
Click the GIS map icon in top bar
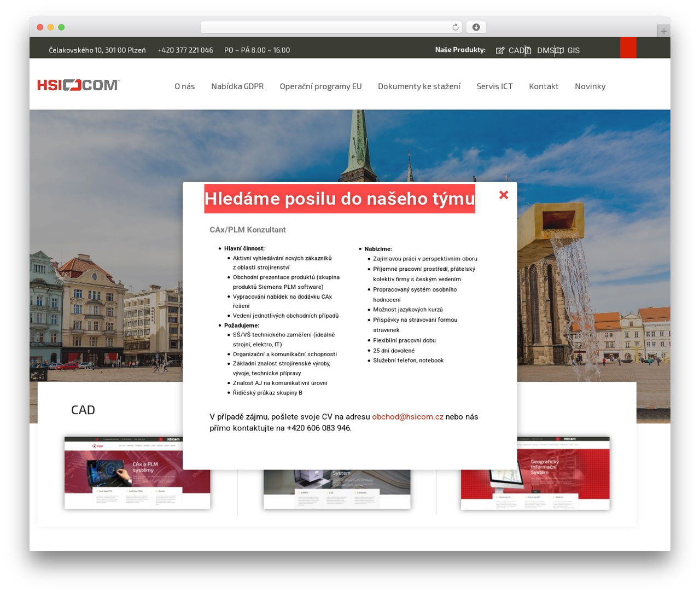pyautogui.click(x=559, y=50)
